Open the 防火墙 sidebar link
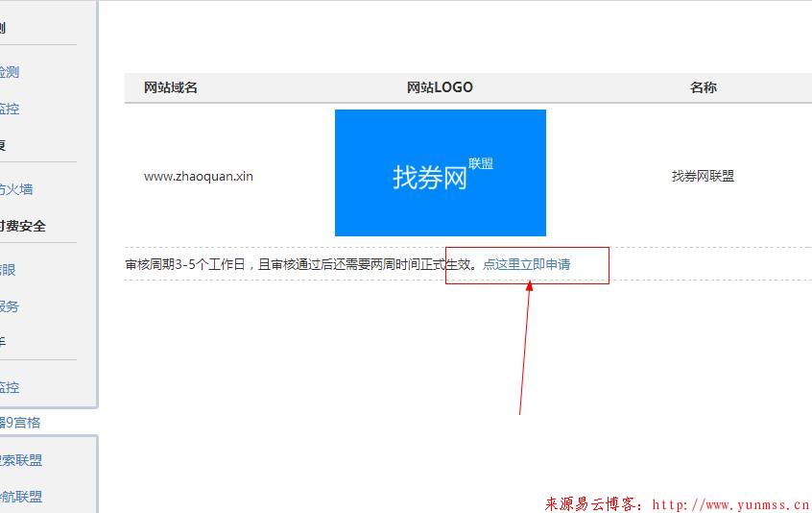 15,189
